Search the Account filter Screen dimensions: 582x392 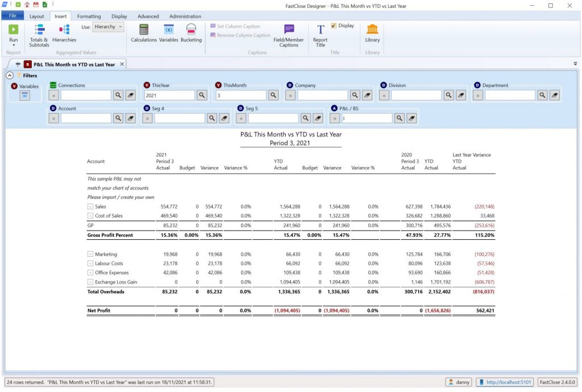click(x=118, y=118)
